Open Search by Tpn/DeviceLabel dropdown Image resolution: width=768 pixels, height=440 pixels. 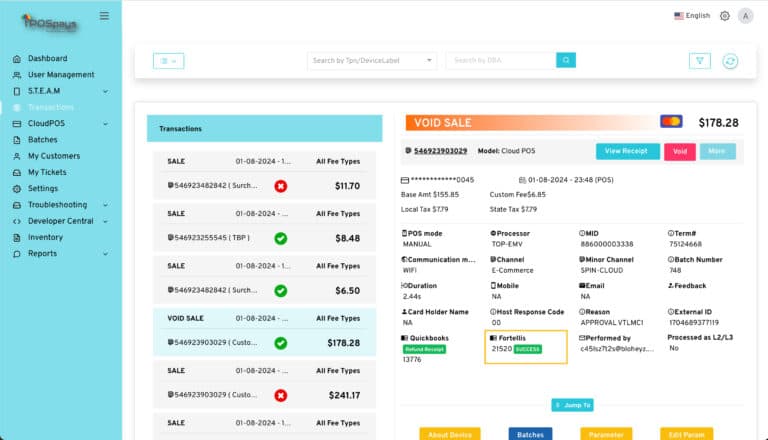(x=372, y=61)
